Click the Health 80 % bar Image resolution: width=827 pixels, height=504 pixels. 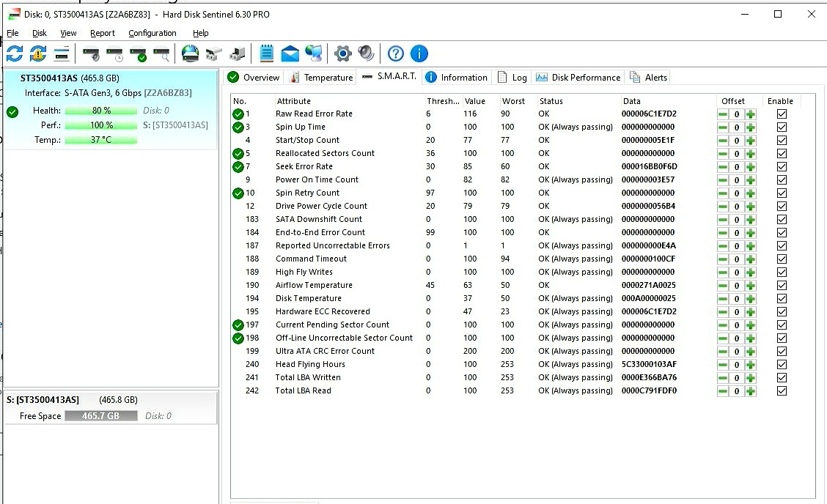tap(100, 111)
